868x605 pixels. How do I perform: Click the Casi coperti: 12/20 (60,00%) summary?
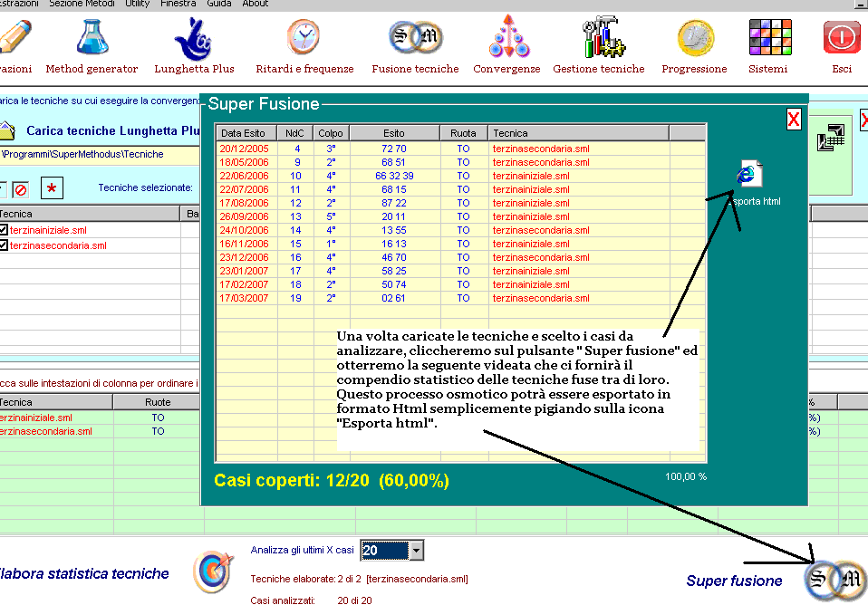[331, 480]
